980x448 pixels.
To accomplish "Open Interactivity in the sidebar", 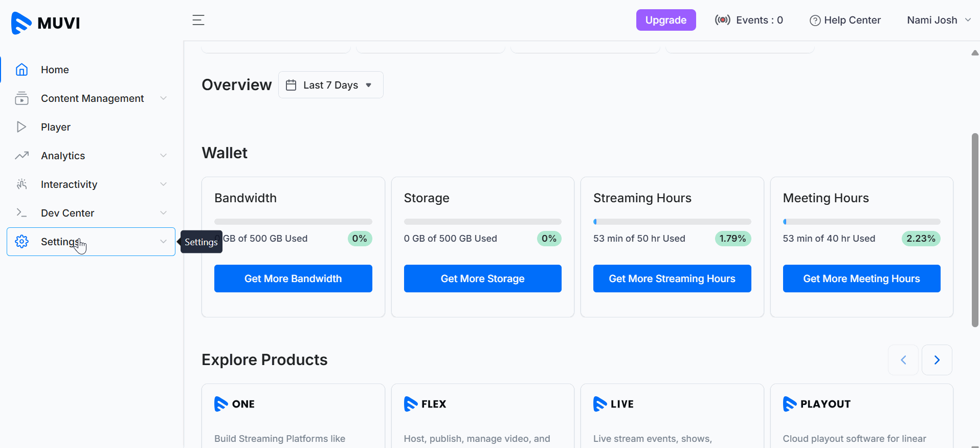I will click(x=69, y=184).
